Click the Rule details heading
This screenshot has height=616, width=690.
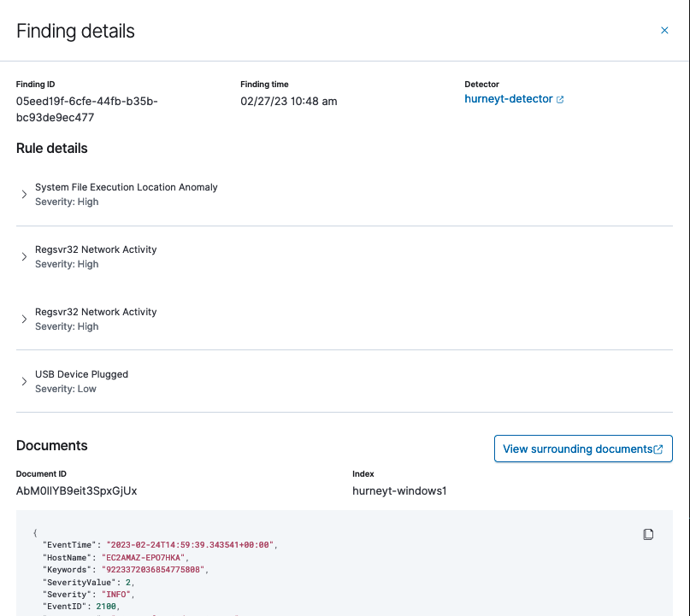(x=52, y=148)
